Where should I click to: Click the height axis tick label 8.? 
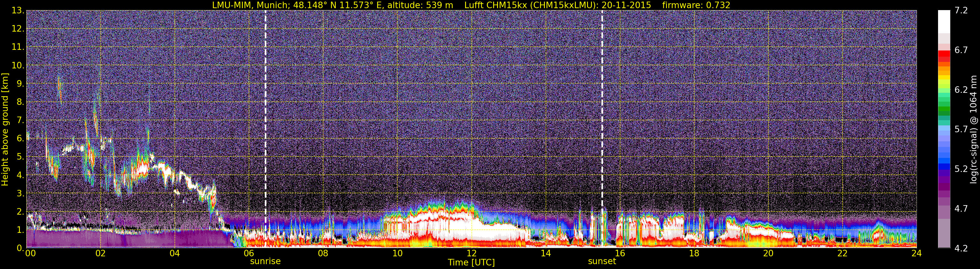(x=20, y=102)
